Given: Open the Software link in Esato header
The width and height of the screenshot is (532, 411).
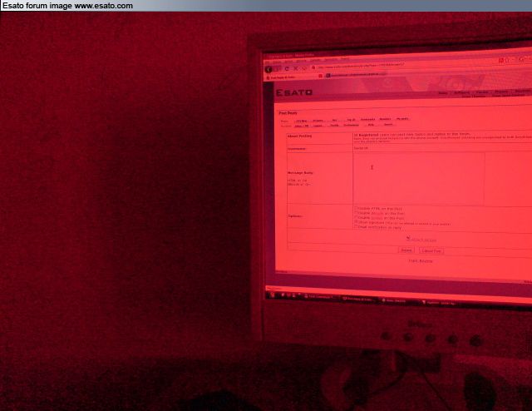Looking at the screenshot, I should (x=461, y=92).
